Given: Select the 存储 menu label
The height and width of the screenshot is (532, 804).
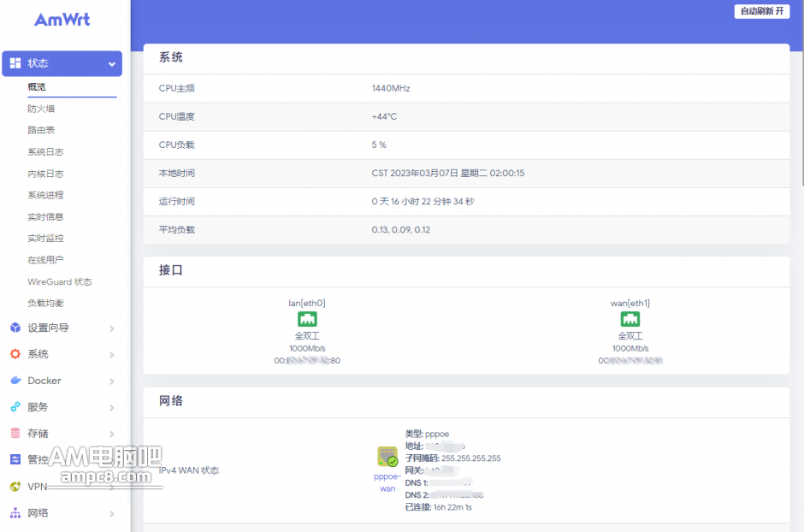Looking at the screenshot, I should click(38, 434).
